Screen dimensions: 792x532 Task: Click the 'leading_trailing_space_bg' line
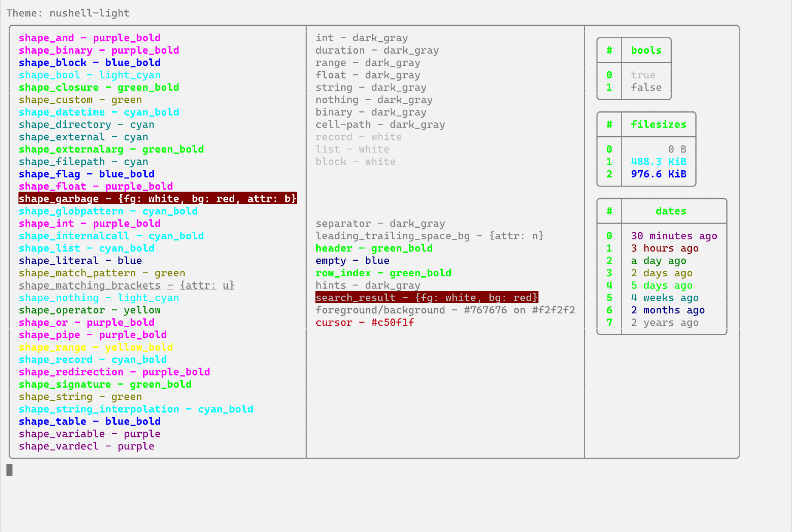(430, 236)
